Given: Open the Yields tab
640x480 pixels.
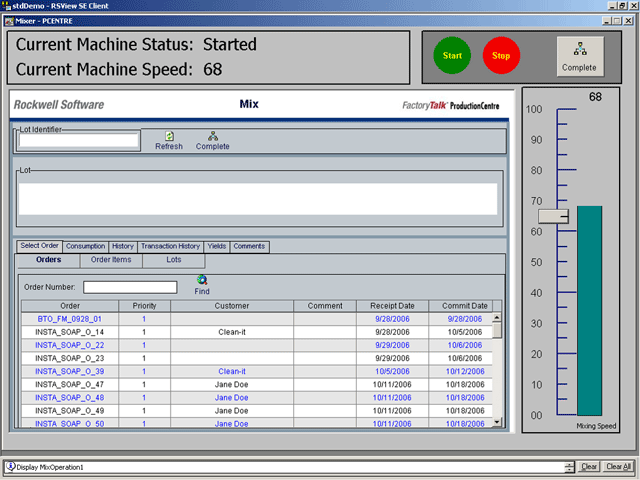Looking at the screenshot, I should click(216, 247).
